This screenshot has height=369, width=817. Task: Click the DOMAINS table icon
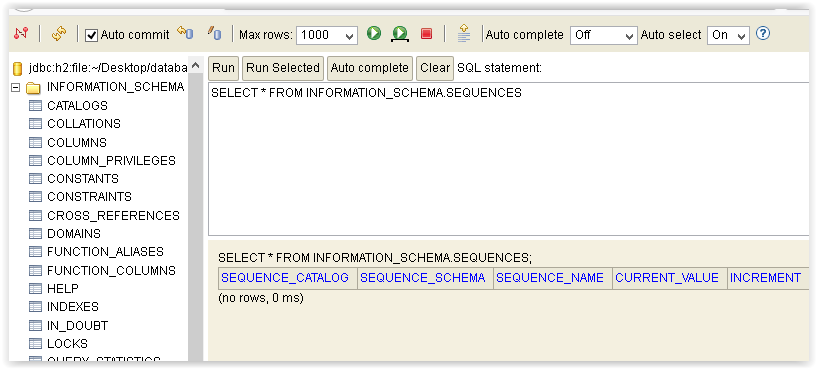35,234
